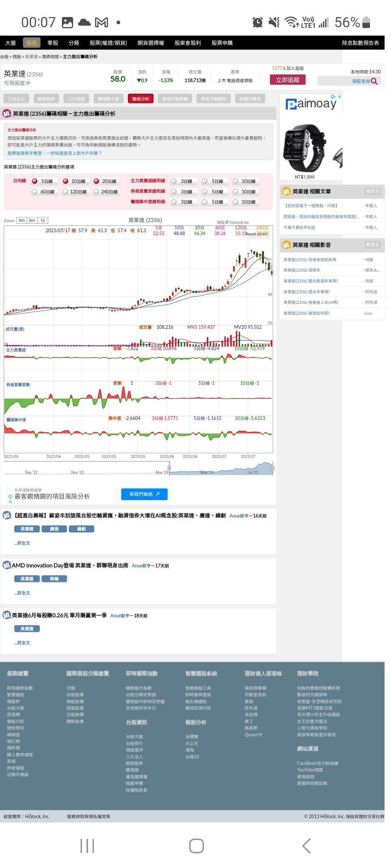Set chart zoom to 6m
391x868 pixels.
click(32, 220)
